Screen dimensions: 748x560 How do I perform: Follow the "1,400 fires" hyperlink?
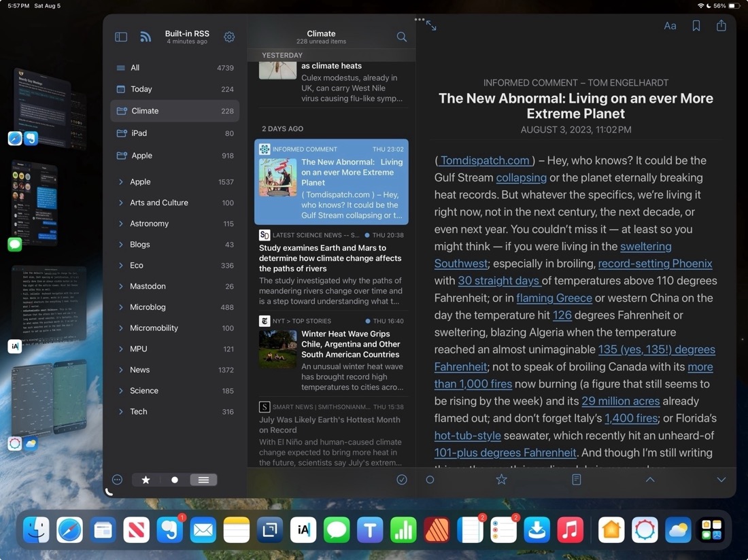coord(630,418)
